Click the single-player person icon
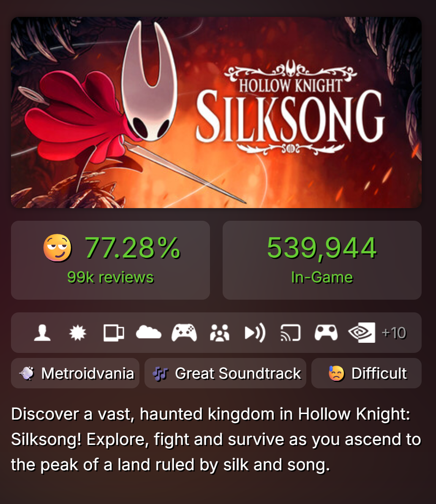This screenshot has height=504, width=436. point(42,333)
